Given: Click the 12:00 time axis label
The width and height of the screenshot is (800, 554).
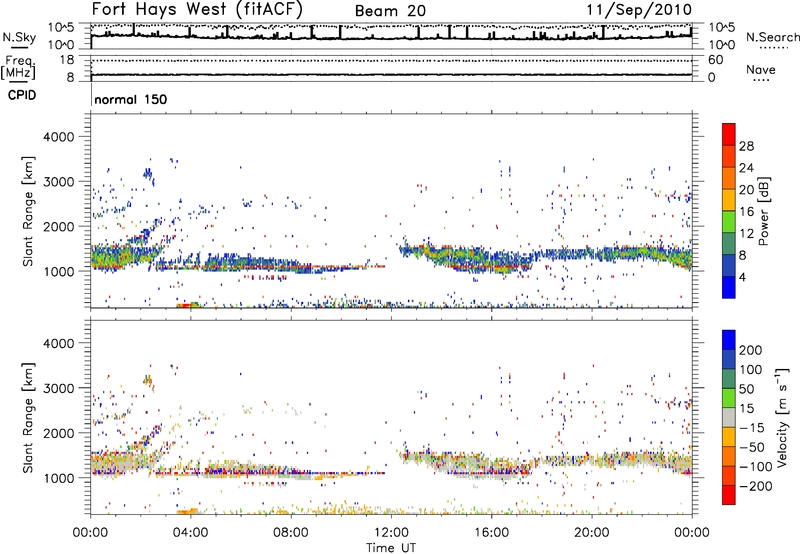Looking at the screenshot, I should tap(391, 533).
